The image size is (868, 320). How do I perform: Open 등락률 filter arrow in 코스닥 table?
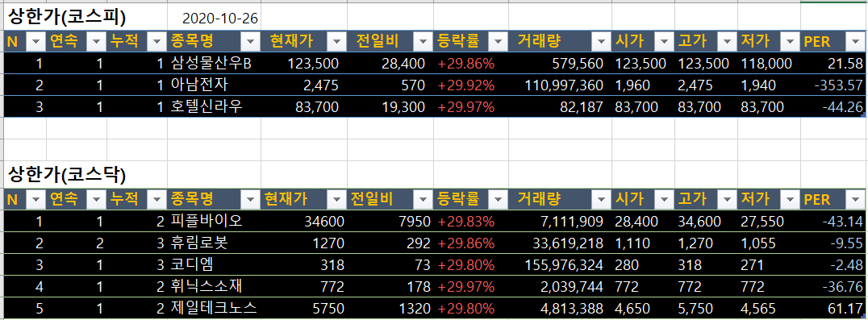click(499, 199)
